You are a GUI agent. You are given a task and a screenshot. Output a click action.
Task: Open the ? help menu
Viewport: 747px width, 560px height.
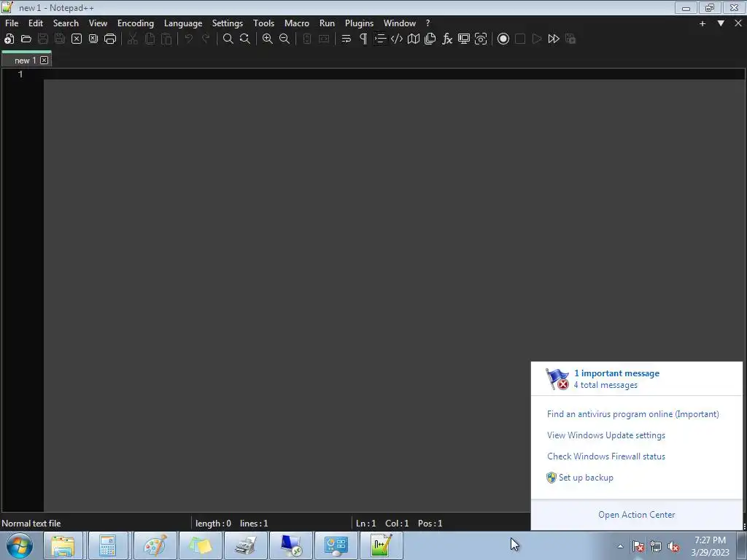(x=427, y=23)
